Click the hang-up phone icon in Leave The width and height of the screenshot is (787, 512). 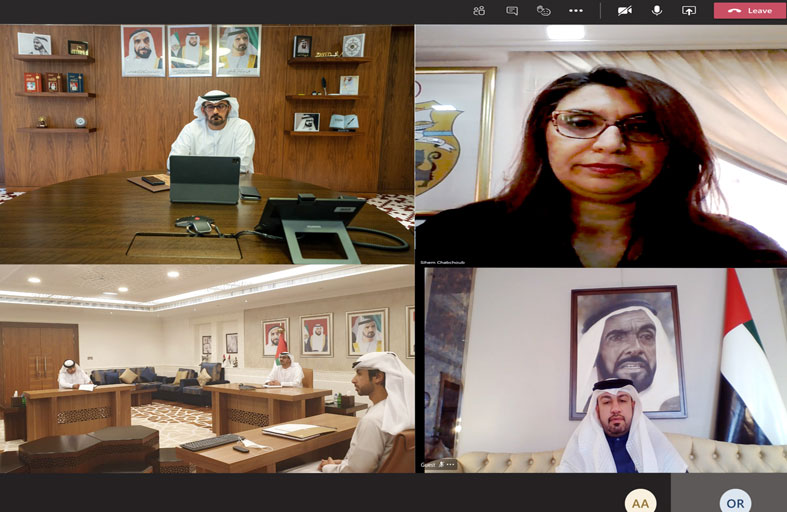coord(735,10)
